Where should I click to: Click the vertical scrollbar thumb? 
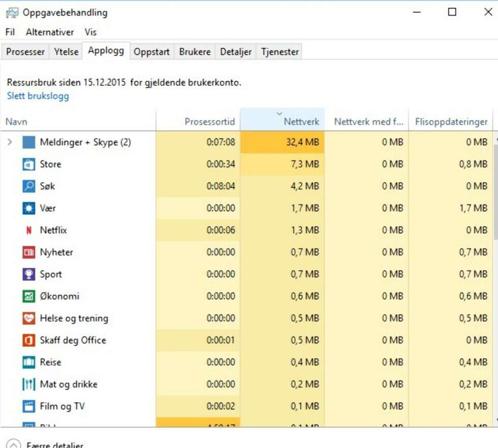[x=496, y=192]
